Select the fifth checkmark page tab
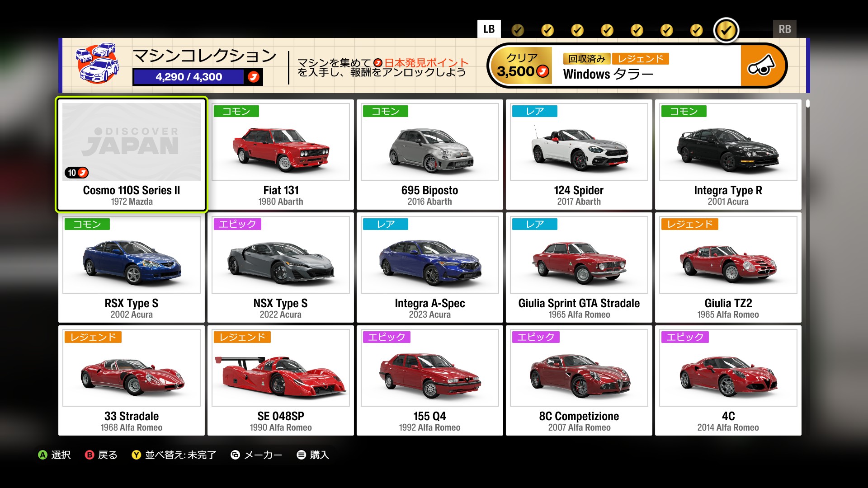Screen dimensions: 868x488 (x=637, y=30)
